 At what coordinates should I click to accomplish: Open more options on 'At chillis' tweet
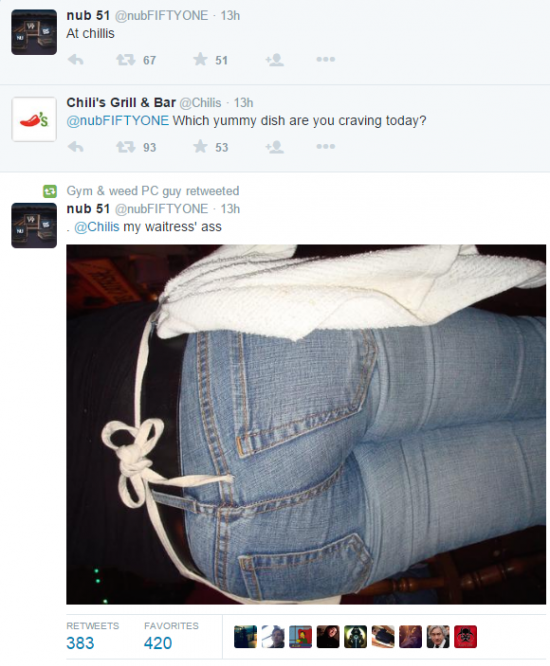coord(325,59)
